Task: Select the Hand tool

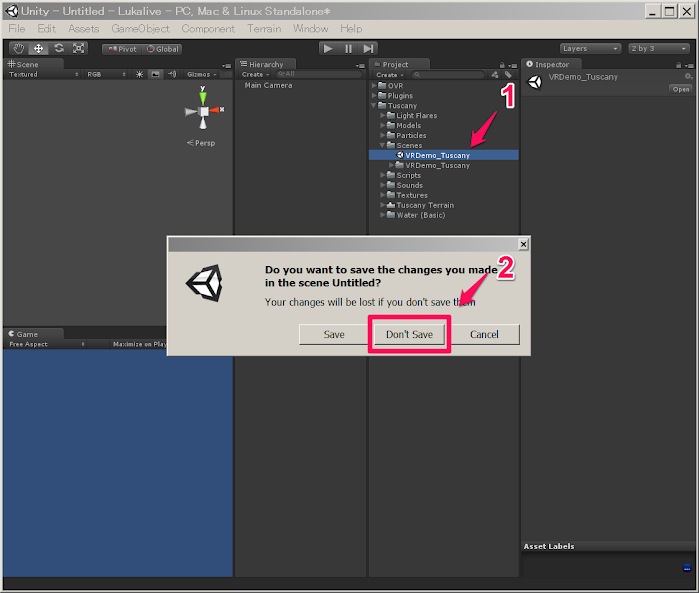Action: tap(18, 48)
